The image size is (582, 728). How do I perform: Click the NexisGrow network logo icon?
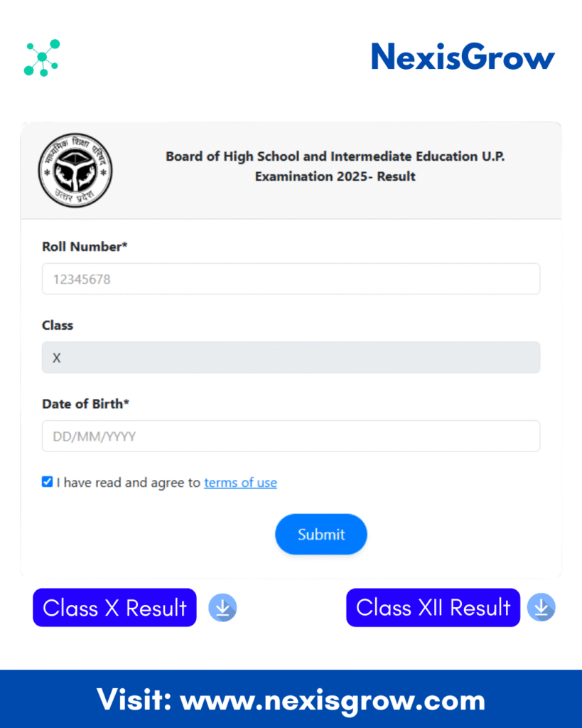(x=41, y=58)
